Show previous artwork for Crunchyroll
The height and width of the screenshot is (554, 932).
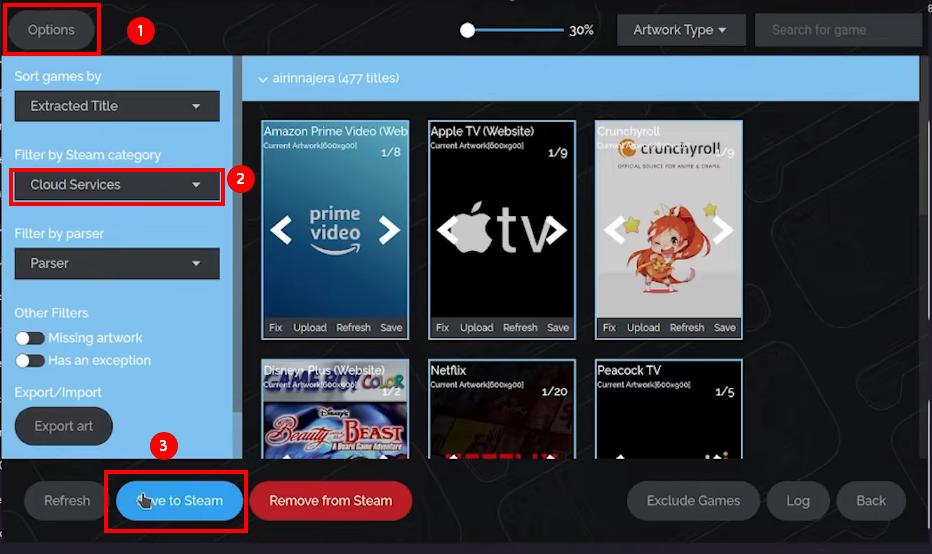click(615, 230)
